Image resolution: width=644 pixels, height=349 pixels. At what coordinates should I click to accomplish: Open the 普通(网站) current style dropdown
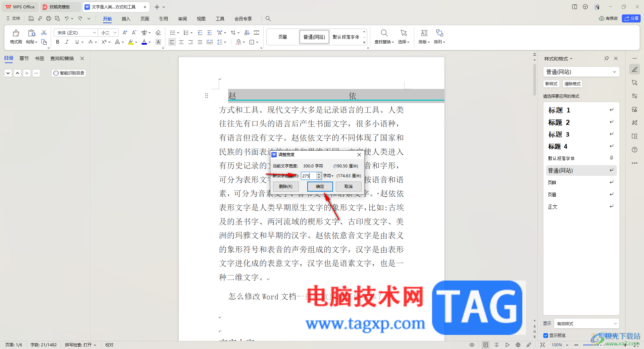pos(581,72)
